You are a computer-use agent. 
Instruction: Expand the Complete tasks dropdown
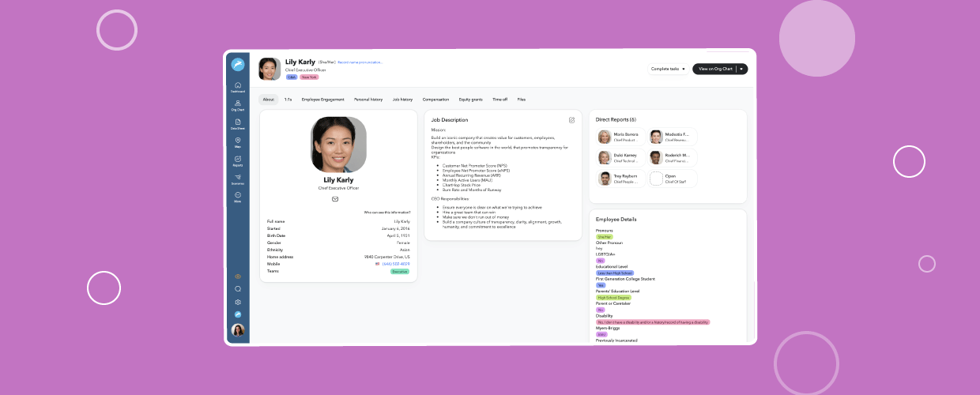click(668, 69)
